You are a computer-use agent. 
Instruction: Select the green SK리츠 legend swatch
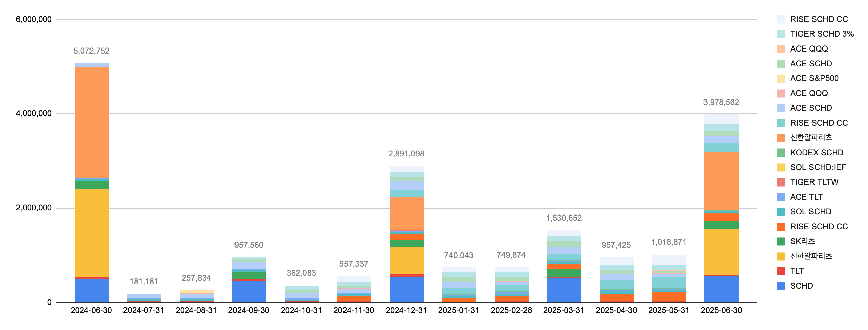pos(781,241)
